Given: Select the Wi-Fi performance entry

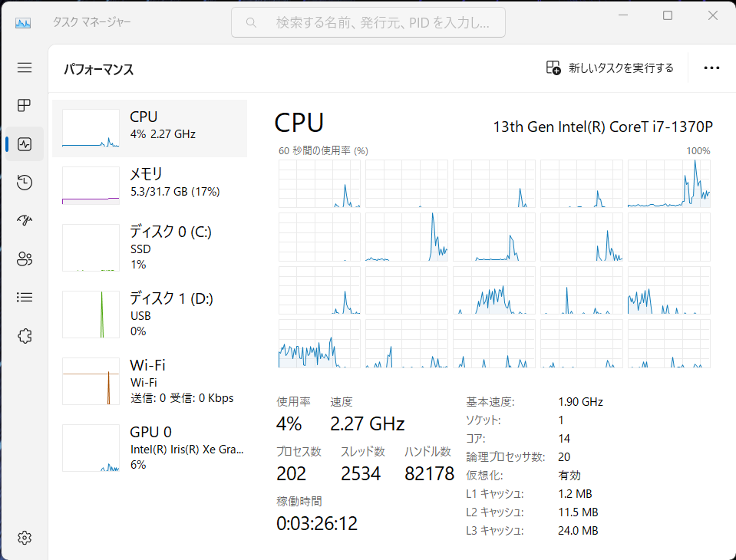Looking at the screenshot, I should pos(150,380).
